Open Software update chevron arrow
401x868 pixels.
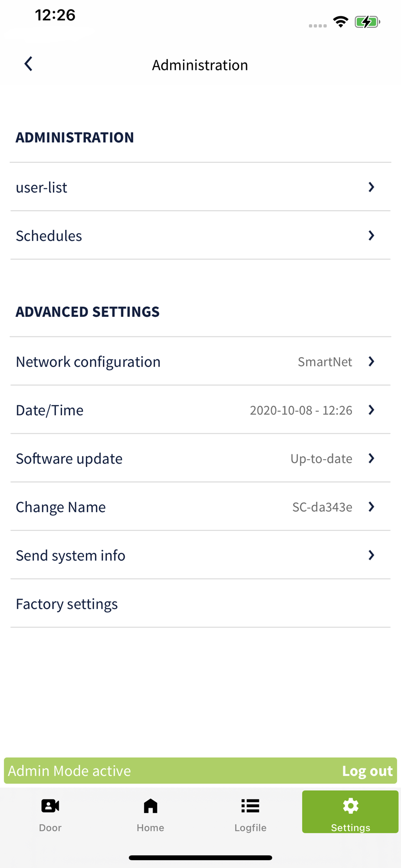[371, 458]
